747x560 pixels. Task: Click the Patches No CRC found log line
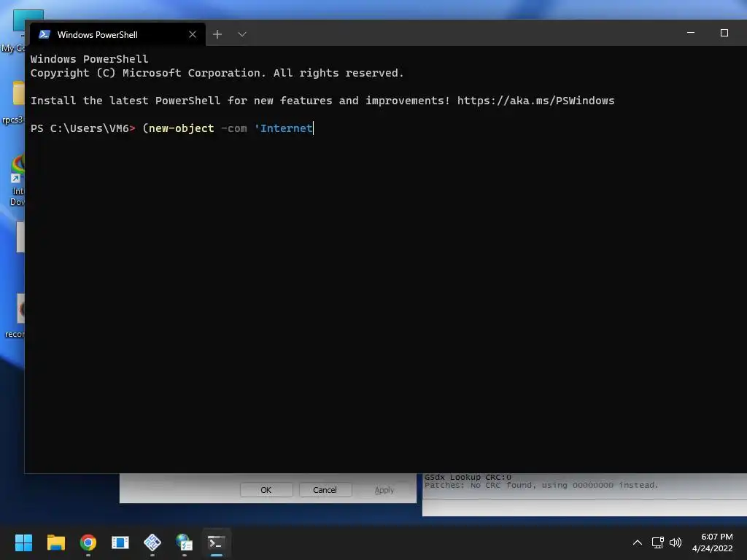point(541,485)
